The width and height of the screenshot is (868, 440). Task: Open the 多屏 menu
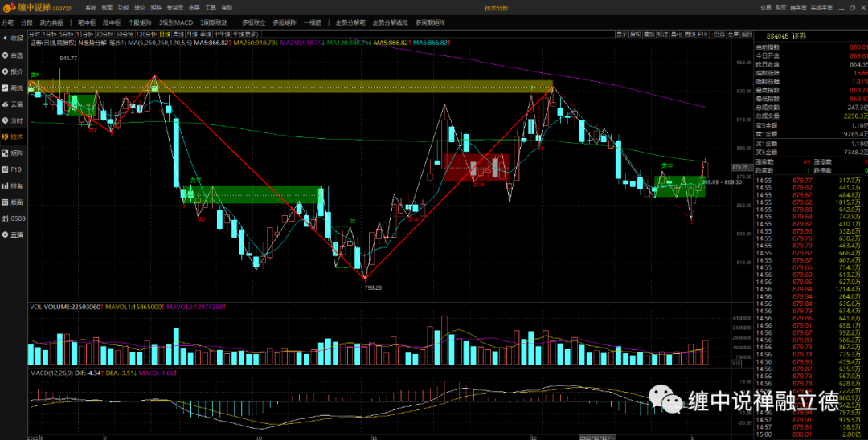pyautogui.click(x=194, y=8)
